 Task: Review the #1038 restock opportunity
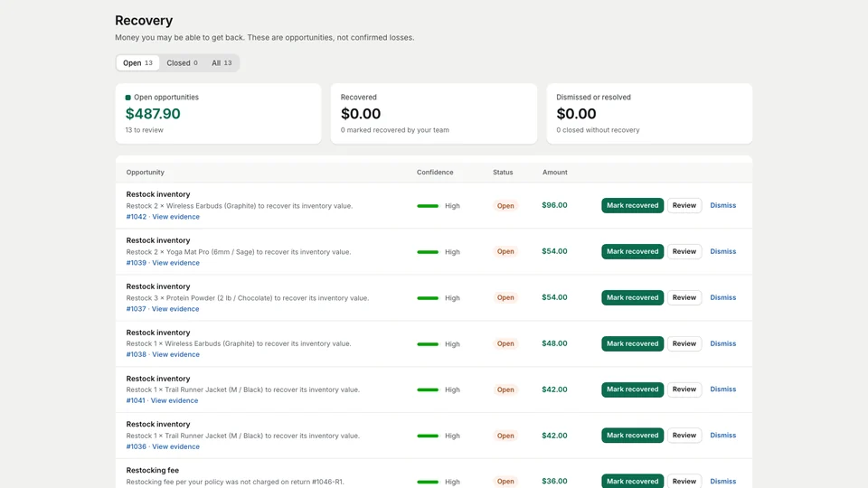point(684,343)
